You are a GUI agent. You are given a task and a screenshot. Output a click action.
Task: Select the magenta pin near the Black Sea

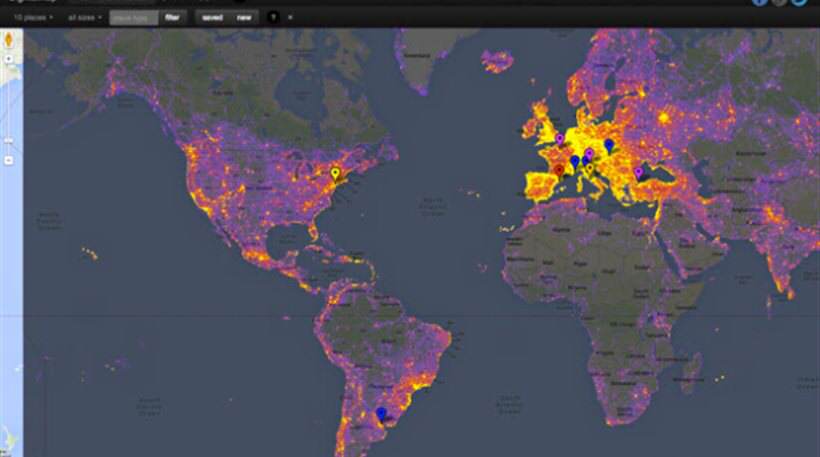point(638,172)
